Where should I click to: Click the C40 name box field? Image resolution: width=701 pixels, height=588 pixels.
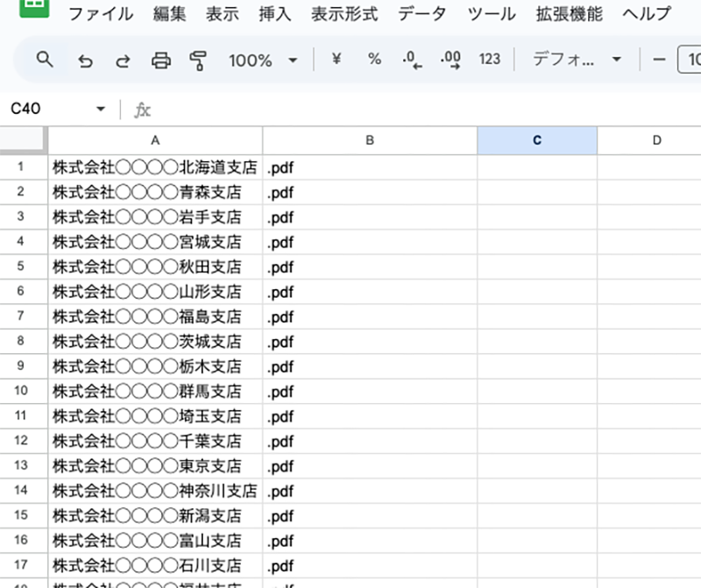tap(44, 110)
